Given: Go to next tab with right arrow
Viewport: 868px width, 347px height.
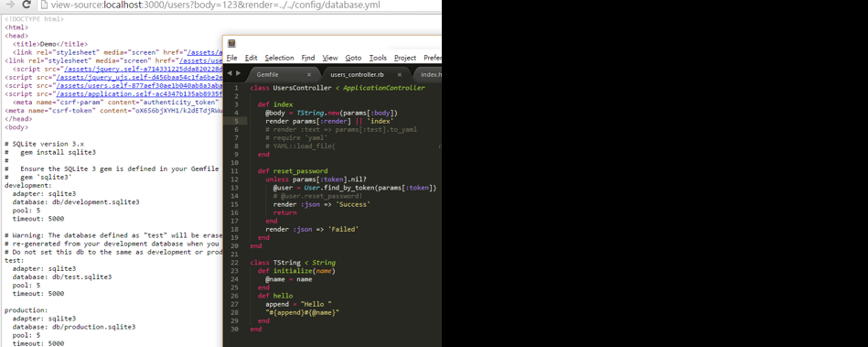Looking at the screenshot, I should click(x=239, y=73).
